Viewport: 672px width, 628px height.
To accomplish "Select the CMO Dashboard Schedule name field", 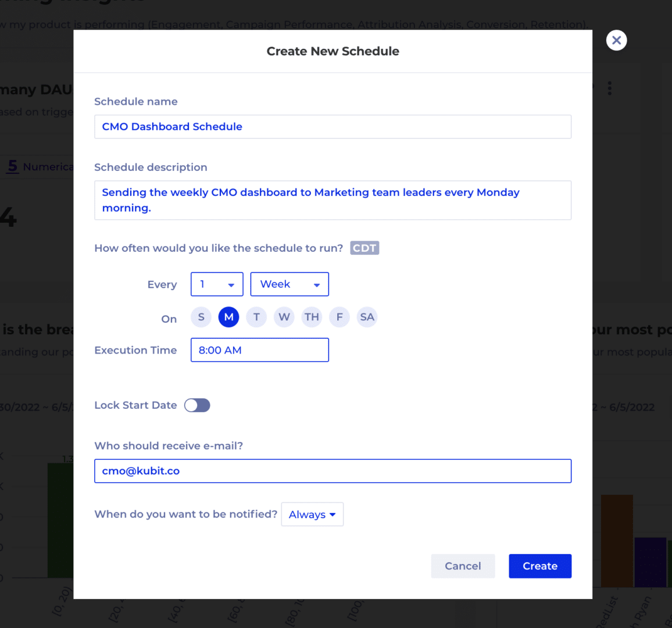I will pos(333,126).
